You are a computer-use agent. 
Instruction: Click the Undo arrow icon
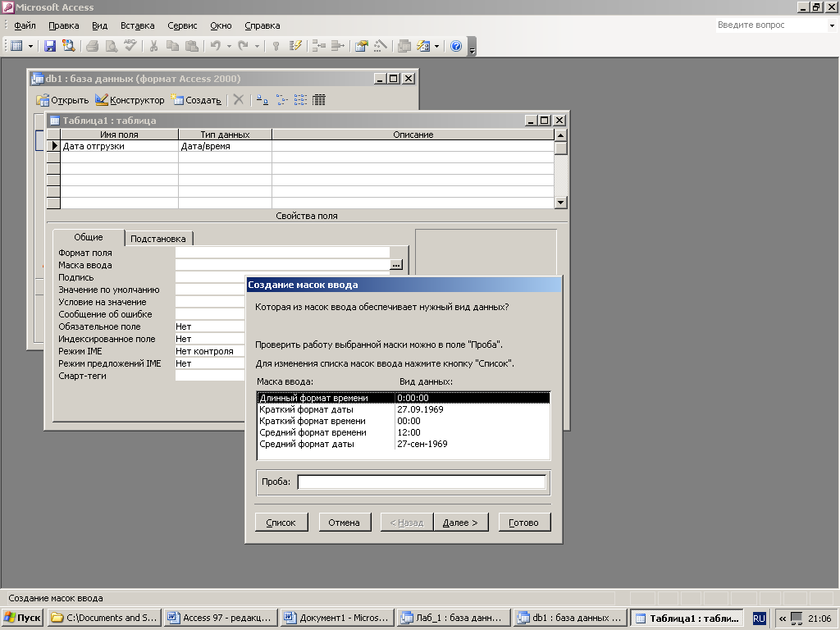click(216, 46)
